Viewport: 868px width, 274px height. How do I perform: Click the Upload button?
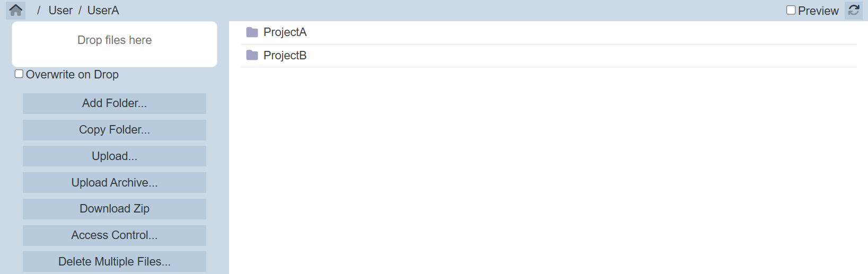115,156
